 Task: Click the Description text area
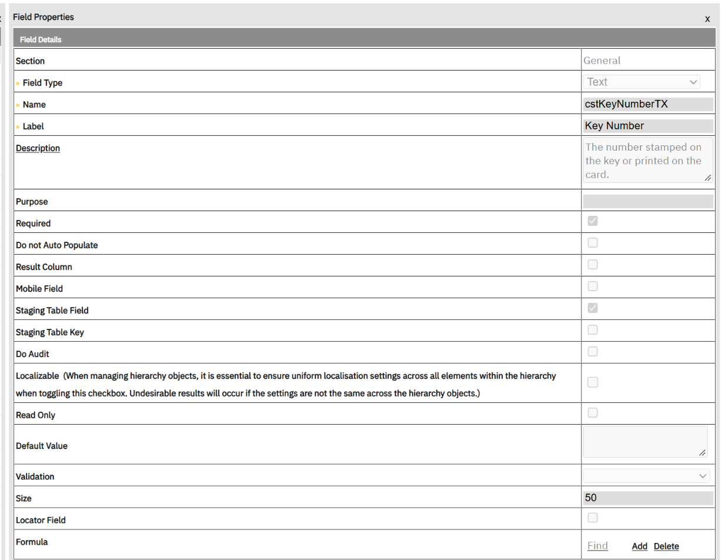click(x=648, y=160)
